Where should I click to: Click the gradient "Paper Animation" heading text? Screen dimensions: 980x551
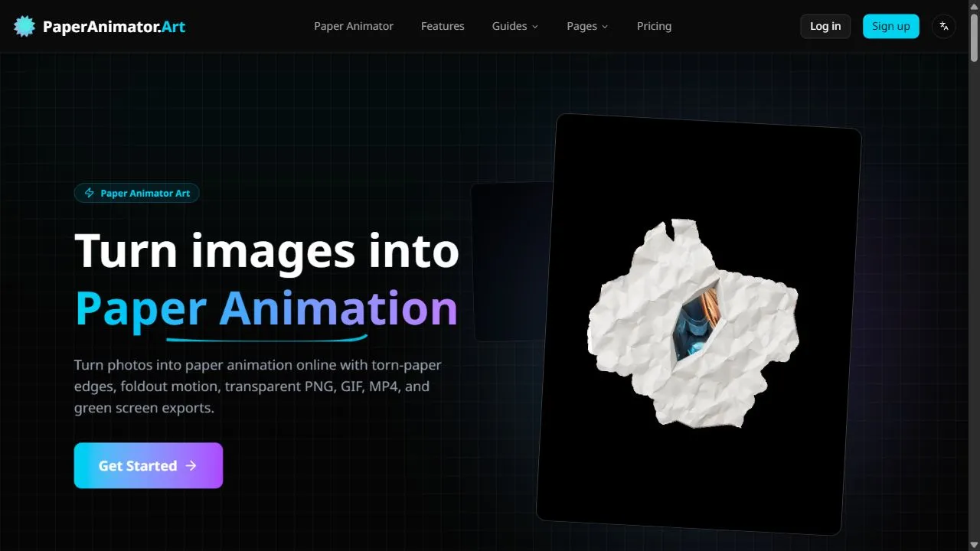click(x=266, y=308)
